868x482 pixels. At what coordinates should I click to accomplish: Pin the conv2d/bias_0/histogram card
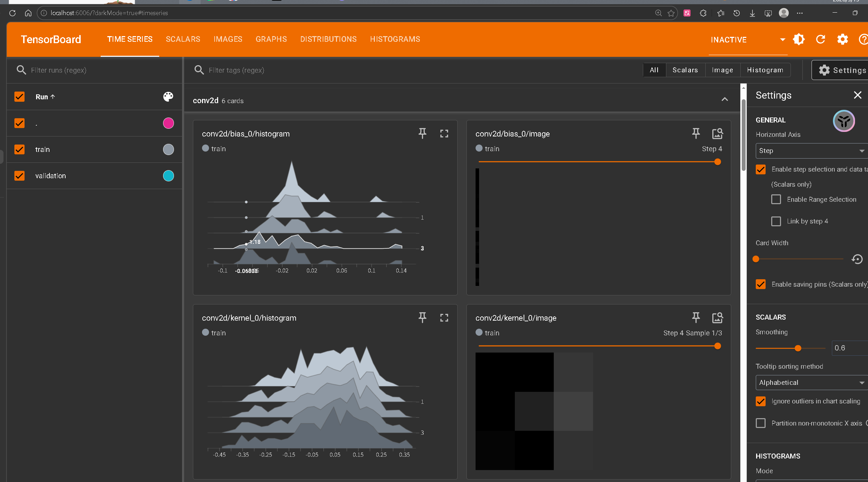(422, 133)
